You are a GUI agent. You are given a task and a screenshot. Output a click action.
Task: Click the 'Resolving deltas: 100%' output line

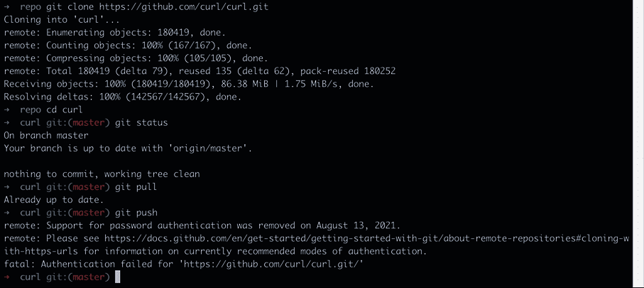(x=123, y=97)
